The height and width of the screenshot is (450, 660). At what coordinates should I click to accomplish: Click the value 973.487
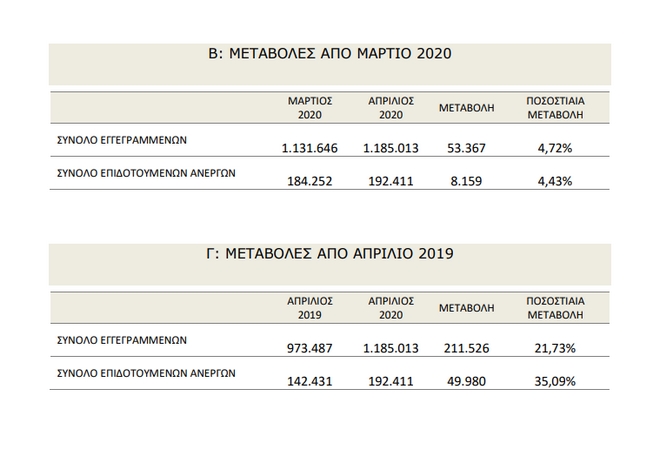310,349
